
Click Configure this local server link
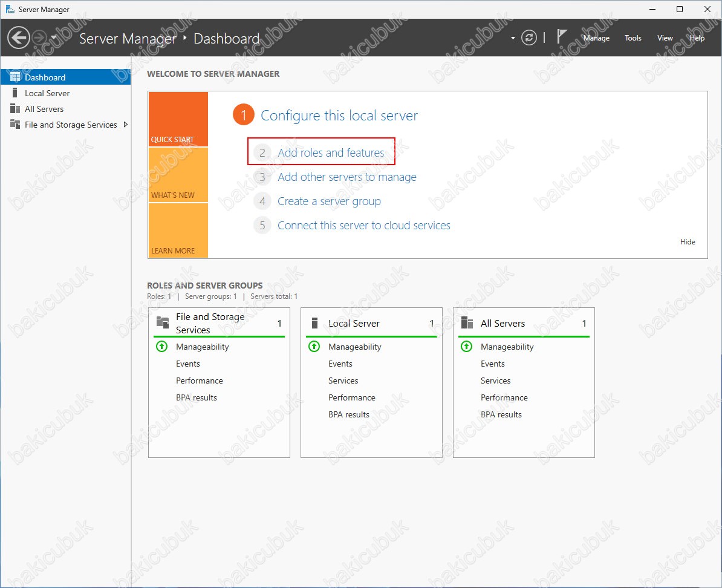pos(339,115)
